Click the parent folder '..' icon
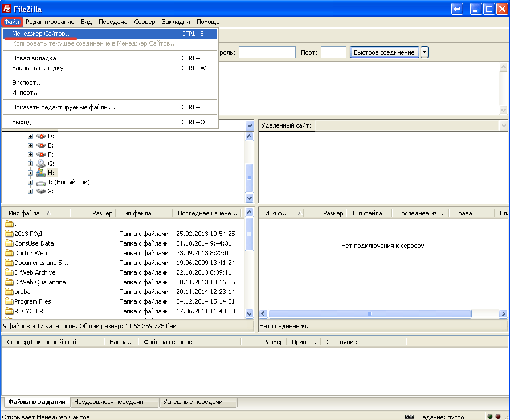Viewport: 510px width, 420px height. click(x=9, y=224)
